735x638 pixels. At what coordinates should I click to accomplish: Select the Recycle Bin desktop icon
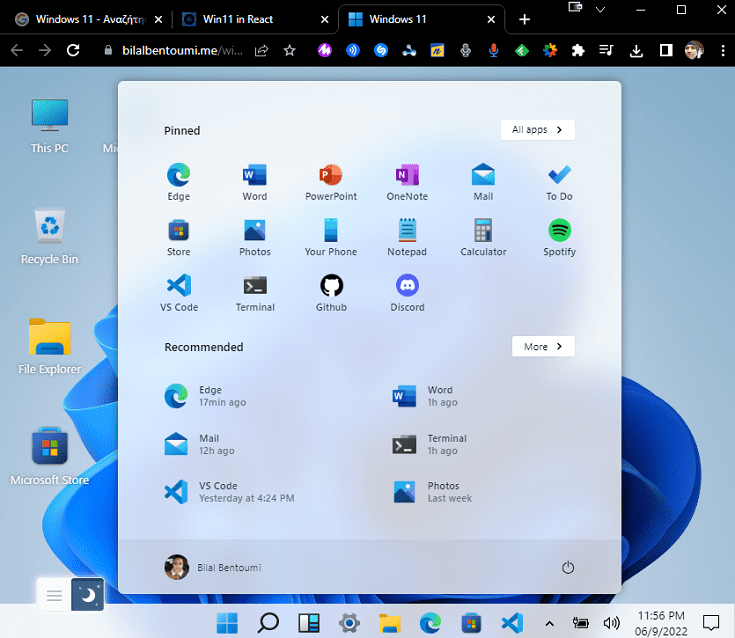point(50,236)
